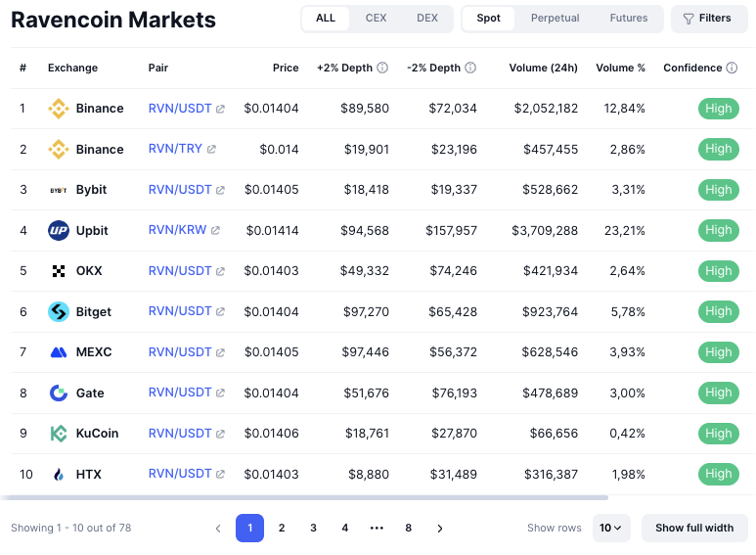Click the +2% Depth info icon
This screenshot has height=555, width=756.
pos(382,69)
